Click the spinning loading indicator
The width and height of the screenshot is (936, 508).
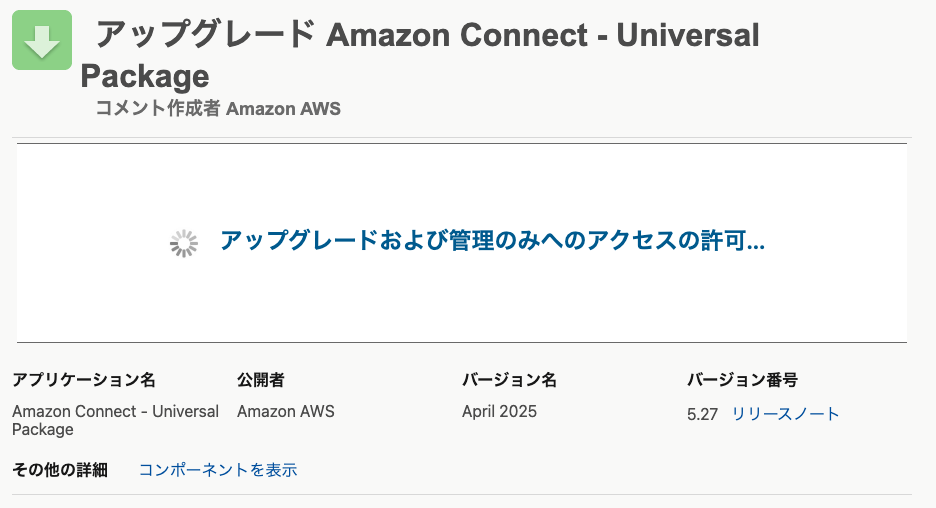(183, 244)
